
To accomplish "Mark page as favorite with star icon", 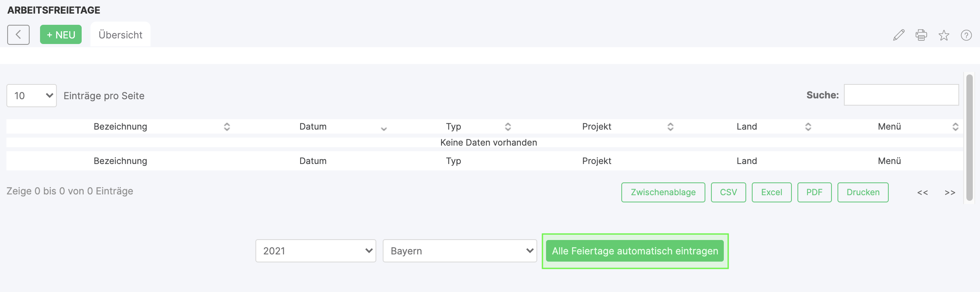I will pyautogui.click(x=944, y=35).
